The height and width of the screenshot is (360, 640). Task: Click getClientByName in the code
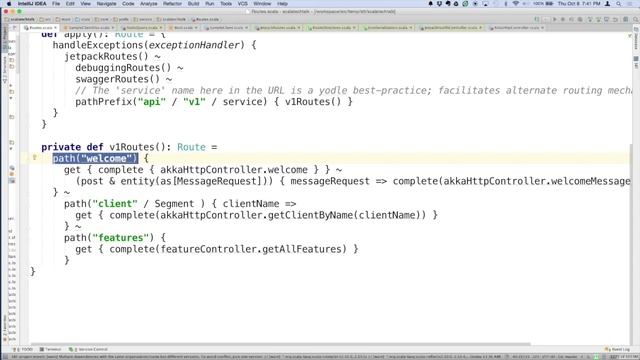[311, 215]
